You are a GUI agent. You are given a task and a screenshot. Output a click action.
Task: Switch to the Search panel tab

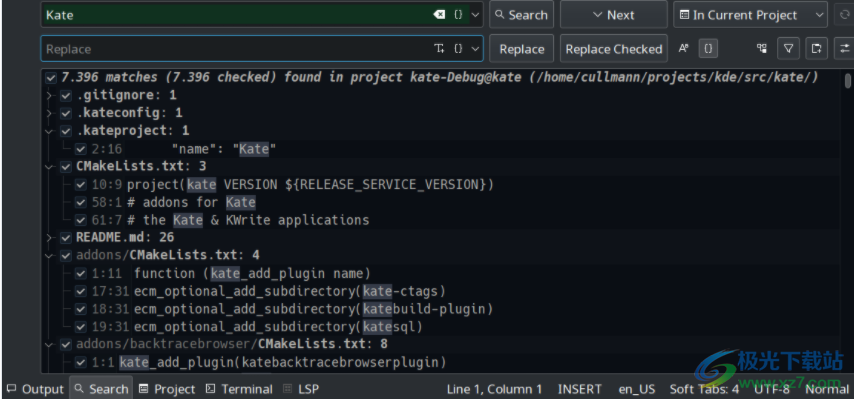[x=101, y=389]
